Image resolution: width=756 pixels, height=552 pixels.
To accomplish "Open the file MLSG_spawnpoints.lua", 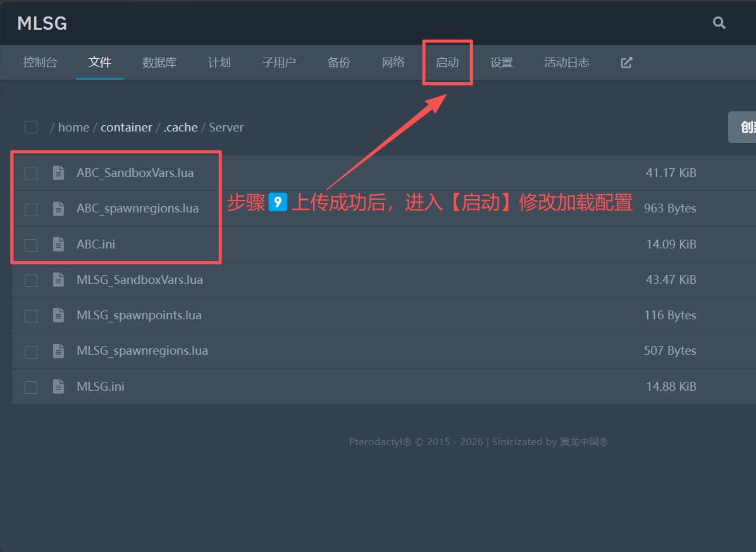I will pos(139,316).
